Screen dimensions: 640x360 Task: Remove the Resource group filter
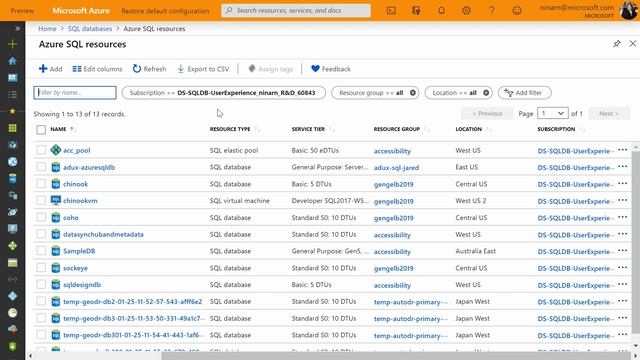click(x=413, y=93)
